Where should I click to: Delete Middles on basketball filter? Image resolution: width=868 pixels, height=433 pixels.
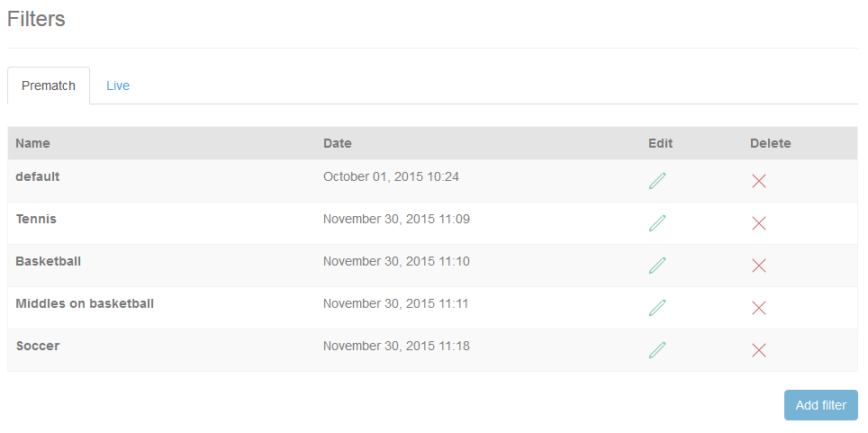759,308
